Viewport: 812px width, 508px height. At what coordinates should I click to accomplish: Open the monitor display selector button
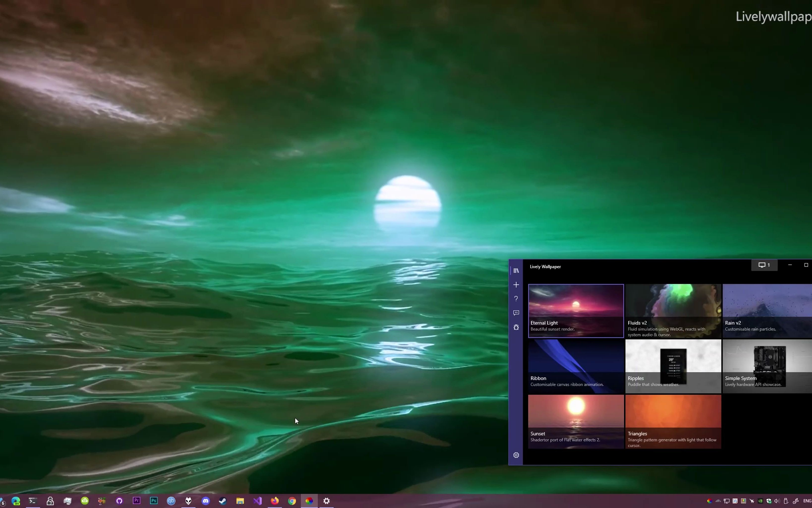pos(764,265)
